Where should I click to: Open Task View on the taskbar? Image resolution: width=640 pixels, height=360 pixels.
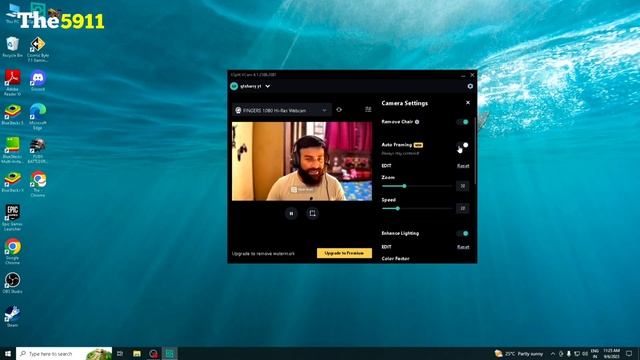point(120,353)
